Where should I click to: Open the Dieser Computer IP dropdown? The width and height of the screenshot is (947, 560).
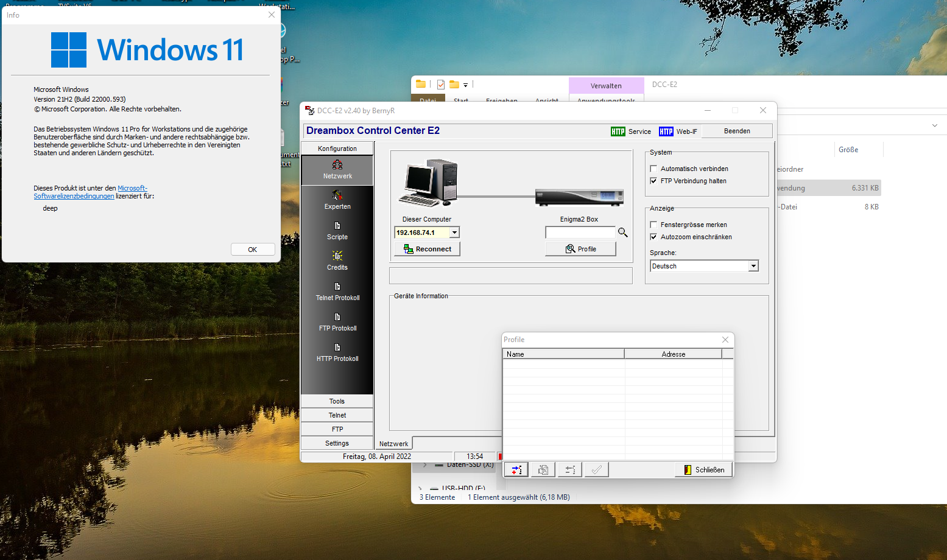[x=454, y=233]
